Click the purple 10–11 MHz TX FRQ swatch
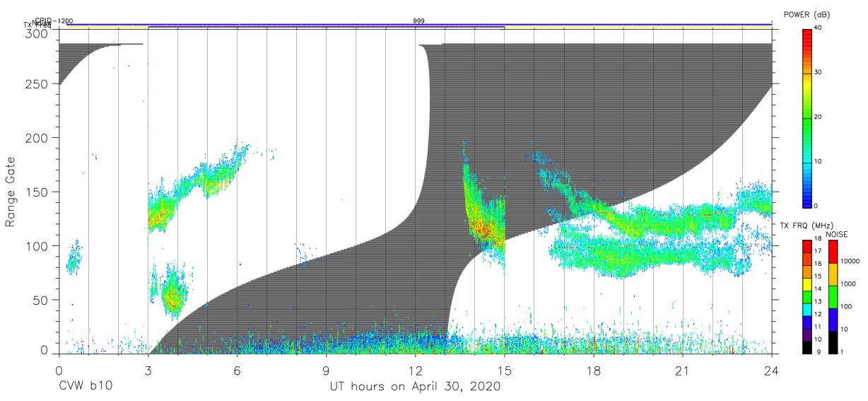 point(807,334)
